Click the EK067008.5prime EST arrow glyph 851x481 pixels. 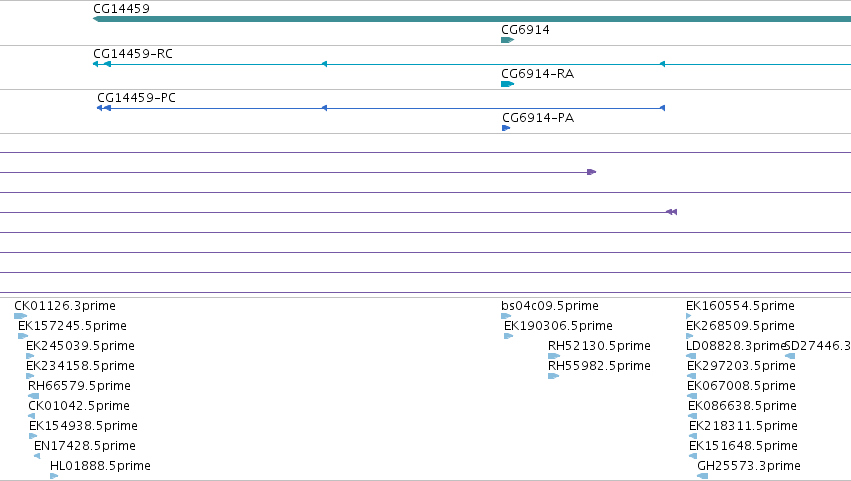[692, 396]
